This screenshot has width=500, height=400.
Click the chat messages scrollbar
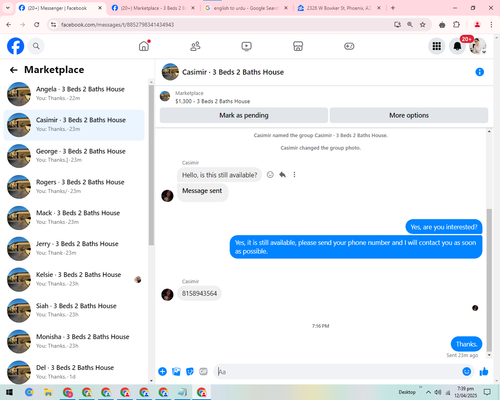pos(489,280)
